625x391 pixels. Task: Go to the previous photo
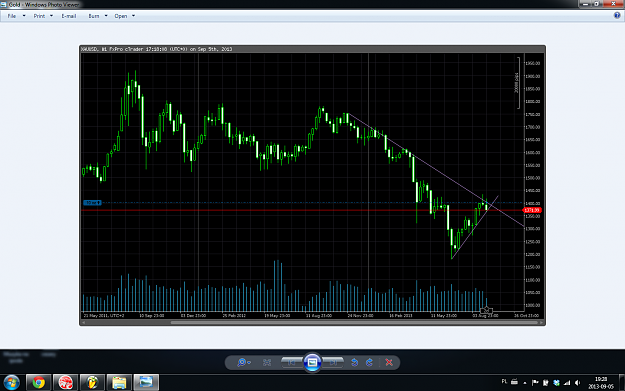pyautogui.click(x=292, y=362)
